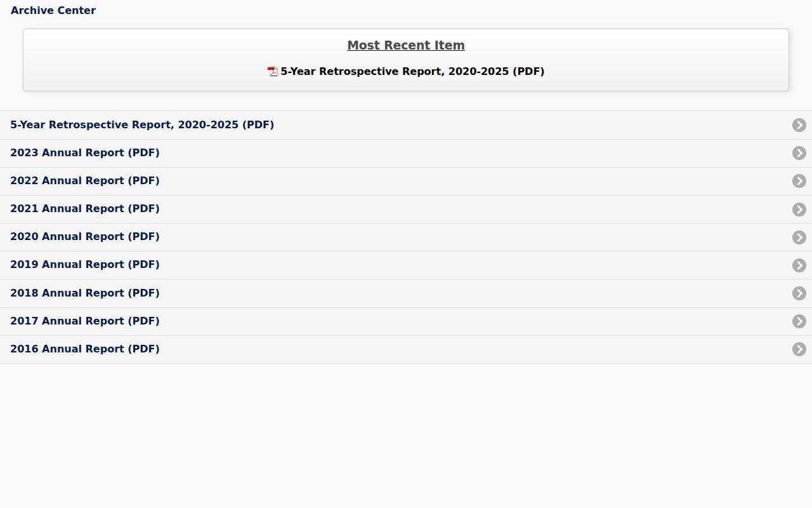Screen dimensions: 812x508
Task: Open the 2022 Annual Report (PDF)
Action: (x=406, y=181)
